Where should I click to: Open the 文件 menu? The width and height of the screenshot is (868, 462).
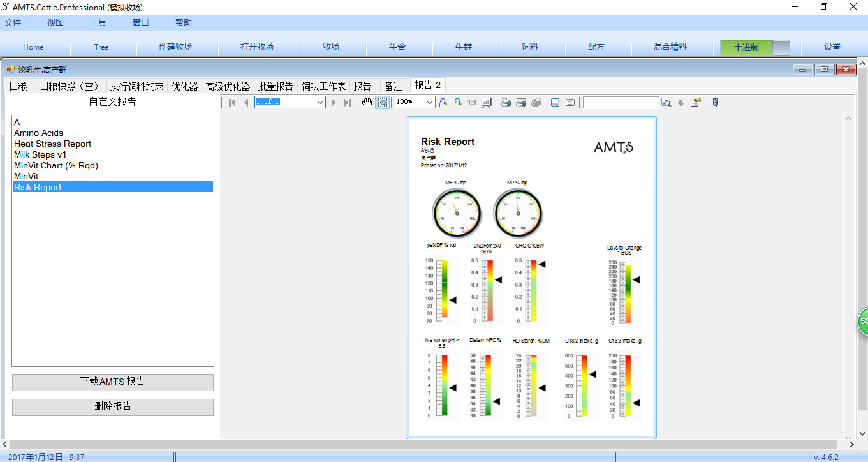13,22
